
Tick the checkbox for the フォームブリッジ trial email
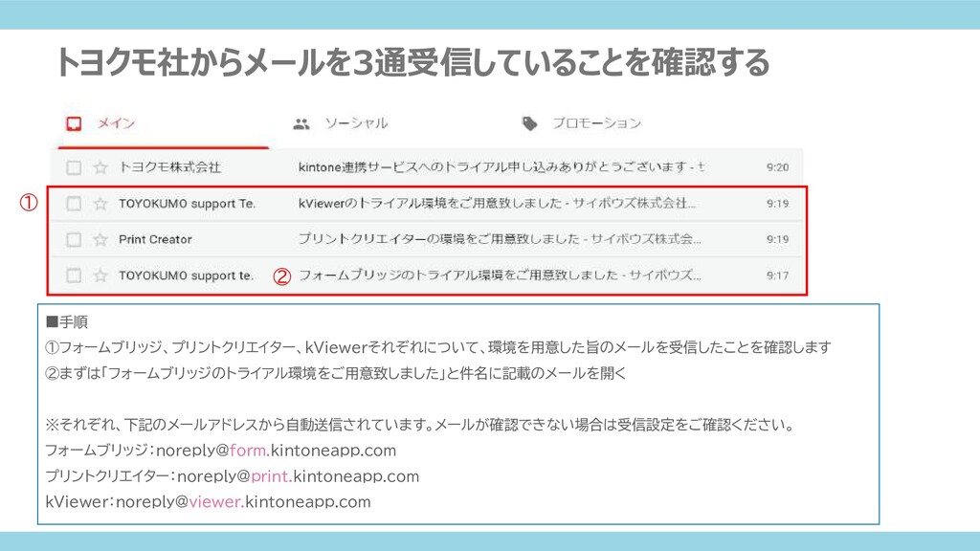pos(74,275)
